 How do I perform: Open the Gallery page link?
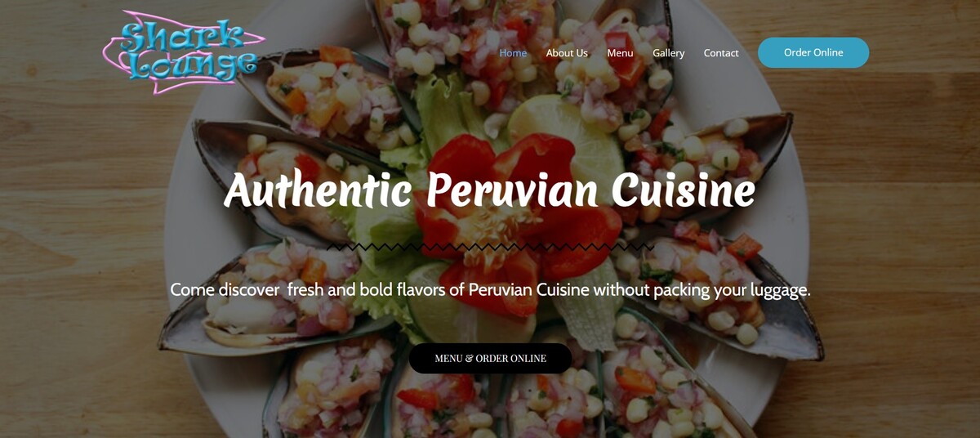[668, 53]
